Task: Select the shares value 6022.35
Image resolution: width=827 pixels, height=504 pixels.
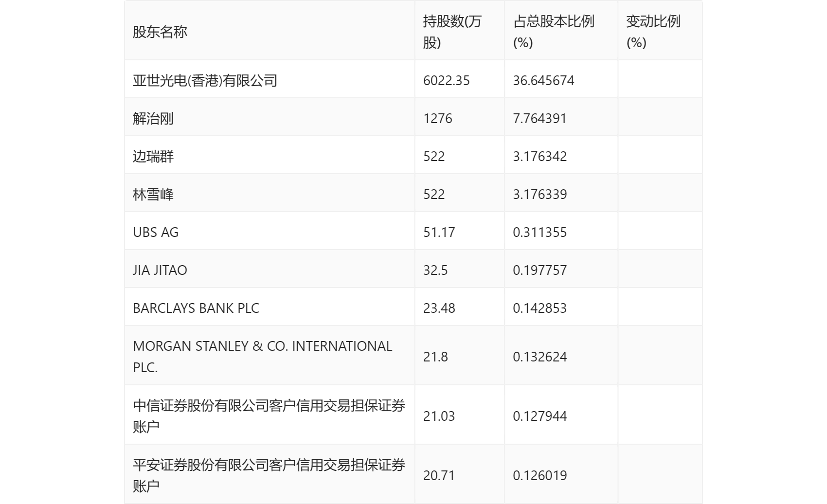Action: tap(446, 80)
